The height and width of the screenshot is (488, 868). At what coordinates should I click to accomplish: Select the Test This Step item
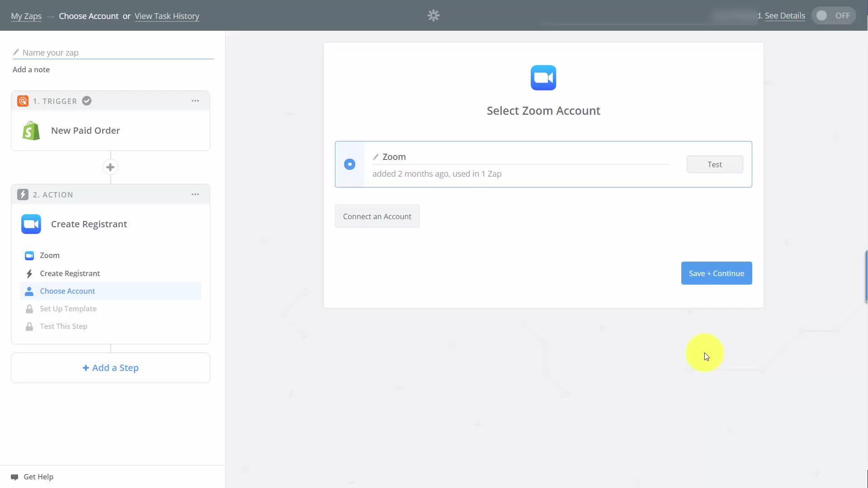pos(110,326)
